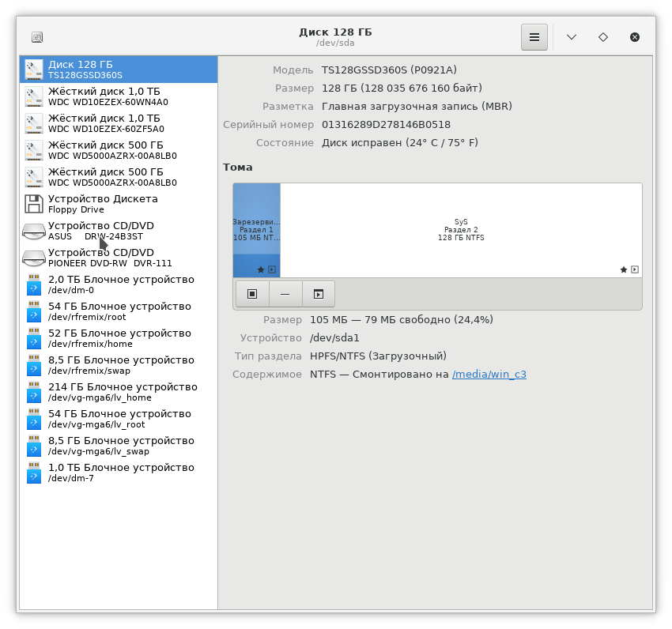Select WDC WD10EZEX-60ZF5A0 hard disk icon
This screenshot has width=672, height=629.
pos(34,123)
